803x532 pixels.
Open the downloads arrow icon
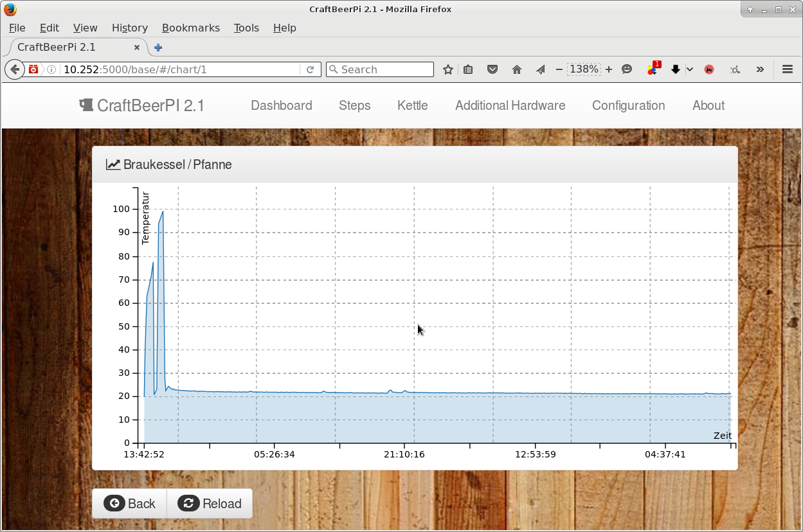[x=675, y=69]
